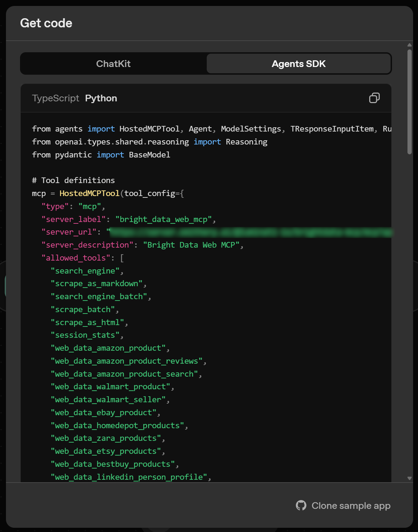The height and width of the screenshot is (532, 418).
Task: Click the "session_stats" tool entry
Action: click(86, 335)
